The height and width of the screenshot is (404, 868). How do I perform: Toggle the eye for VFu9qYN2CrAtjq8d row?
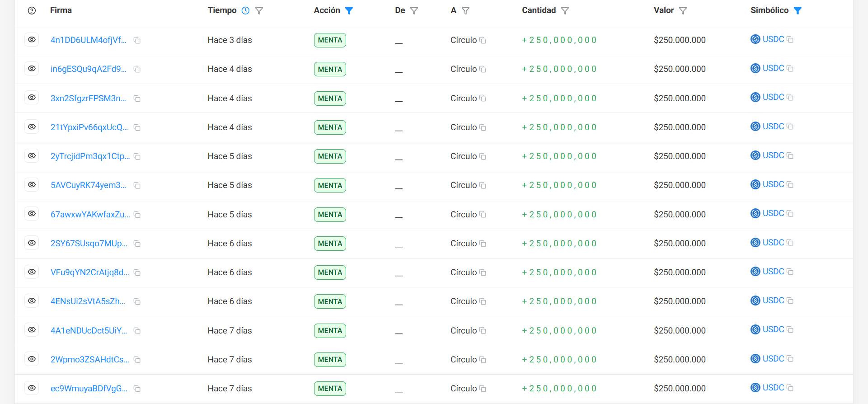point(32,272)
